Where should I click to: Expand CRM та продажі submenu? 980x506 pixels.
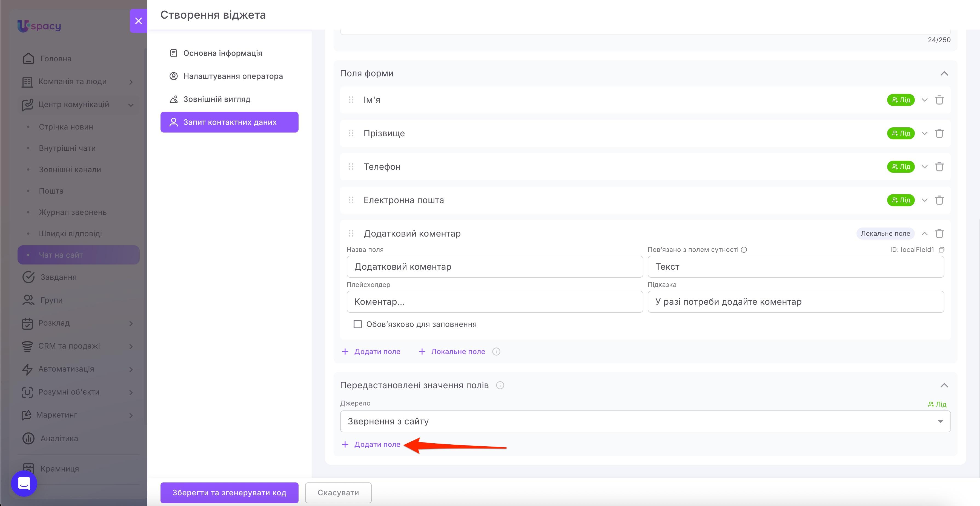click(x=131, y=346)
